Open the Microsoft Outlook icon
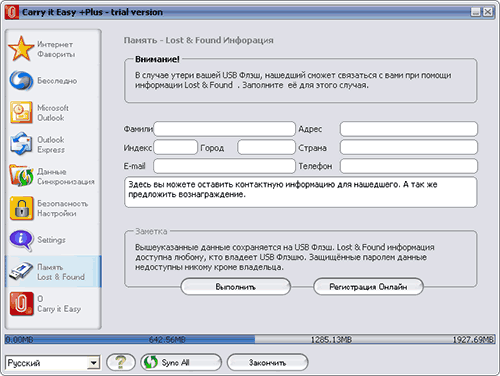The height and width of the screenshot is (376, 500). coord(21,113)
